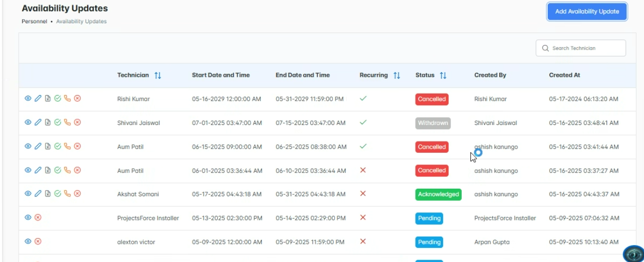644x262 pixels.
Task: Focus the Search Technician input field
Action: (x=586, y=48)
